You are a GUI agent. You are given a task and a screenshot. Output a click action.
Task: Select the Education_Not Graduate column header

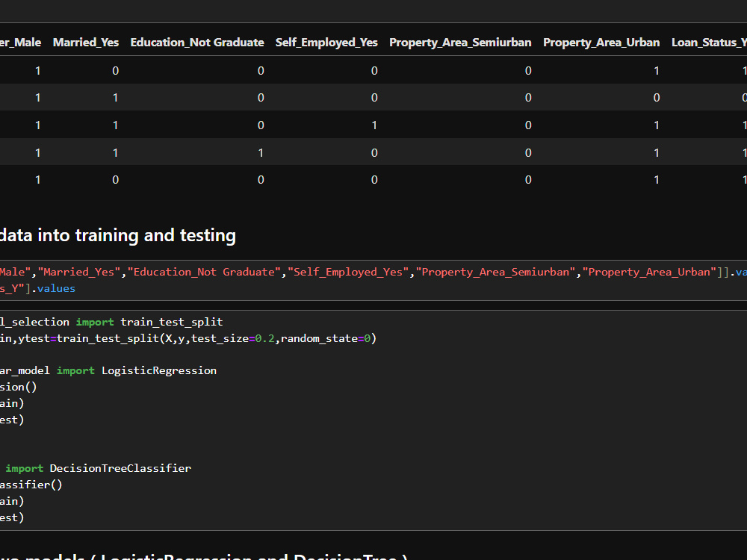pos(197,43)
